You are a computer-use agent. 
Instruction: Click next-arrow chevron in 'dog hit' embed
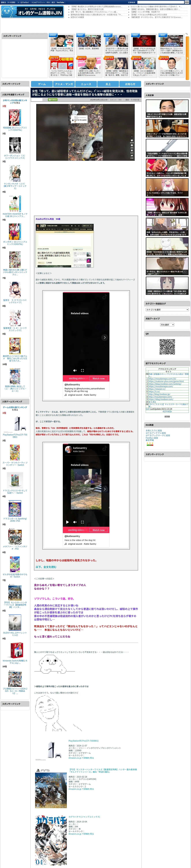click(x=105, y=489)
